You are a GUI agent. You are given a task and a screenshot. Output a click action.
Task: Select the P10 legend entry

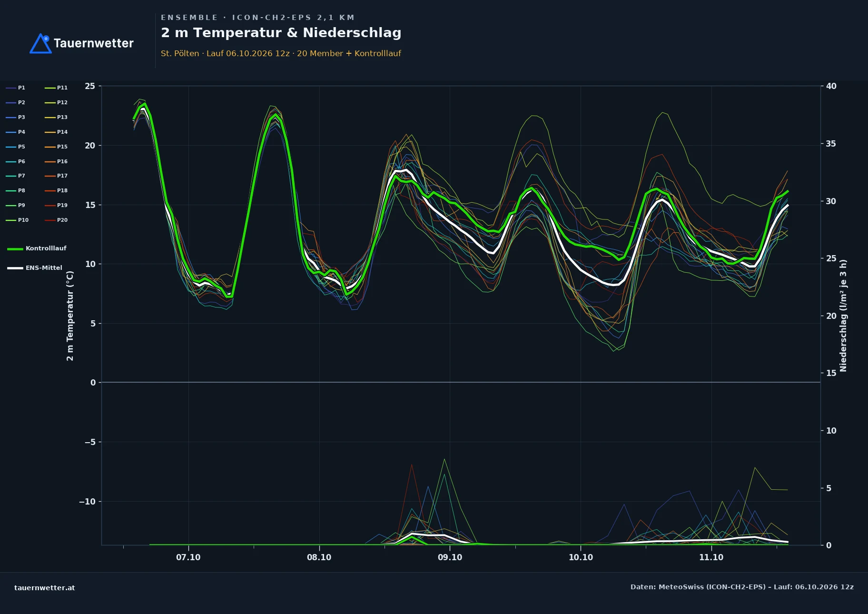click(17, 220)
